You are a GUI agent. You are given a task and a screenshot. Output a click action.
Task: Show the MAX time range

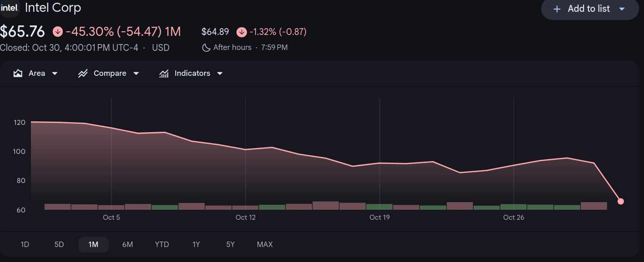coord(265,244)
